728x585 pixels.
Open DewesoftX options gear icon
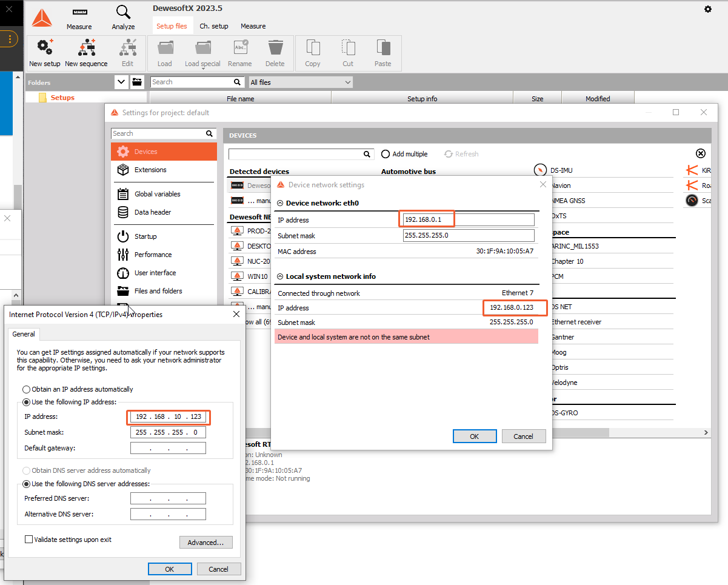click(708, 9)
